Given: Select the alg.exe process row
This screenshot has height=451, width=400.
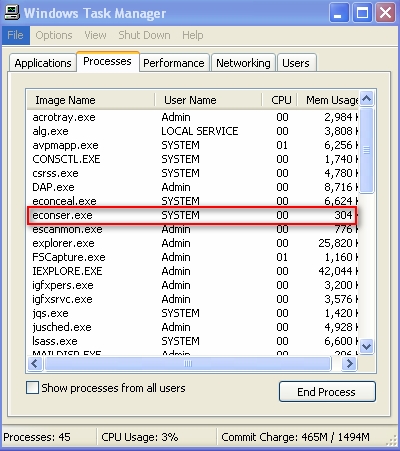Looking at the screenshot, I should pos(193,131).
